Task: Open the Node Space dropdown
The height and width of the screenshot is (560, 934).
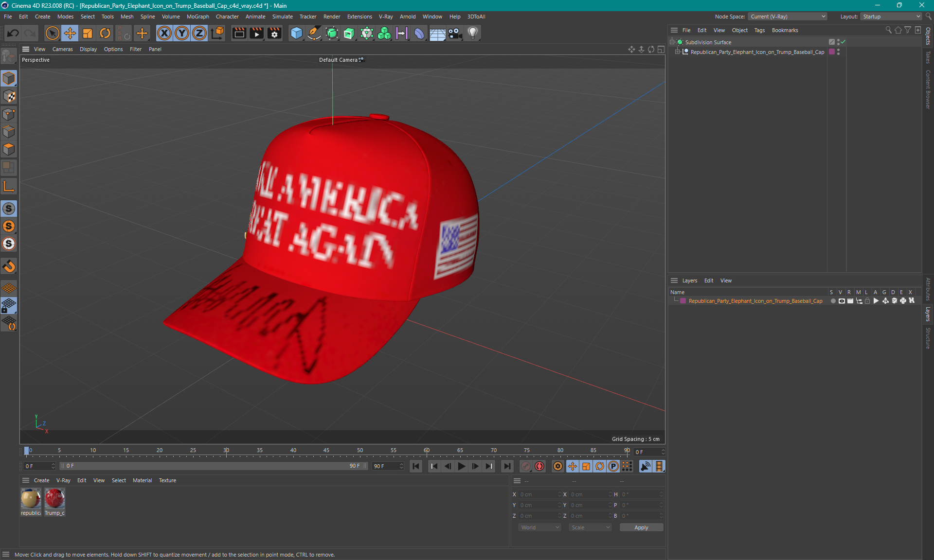Action: (x=788, y=17)
